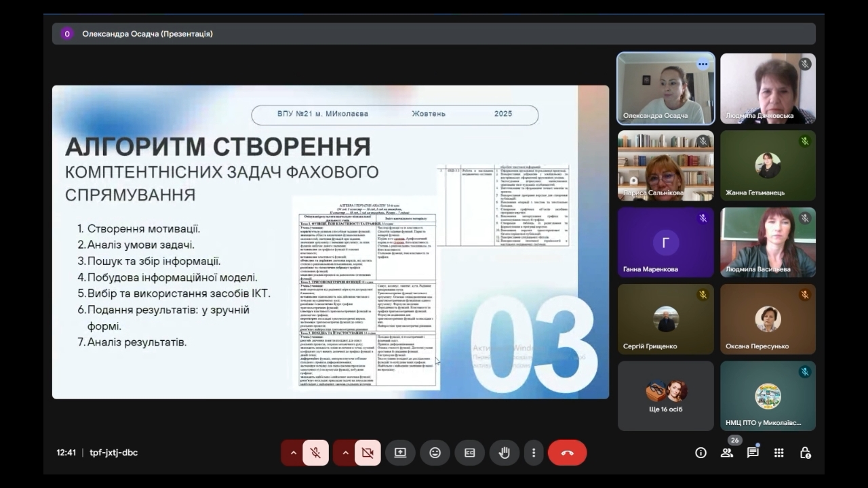This screenshot has width=868, height=488.
Task: Open more options three-dot menu in toolbar
Action: click(x=534, y=453)
